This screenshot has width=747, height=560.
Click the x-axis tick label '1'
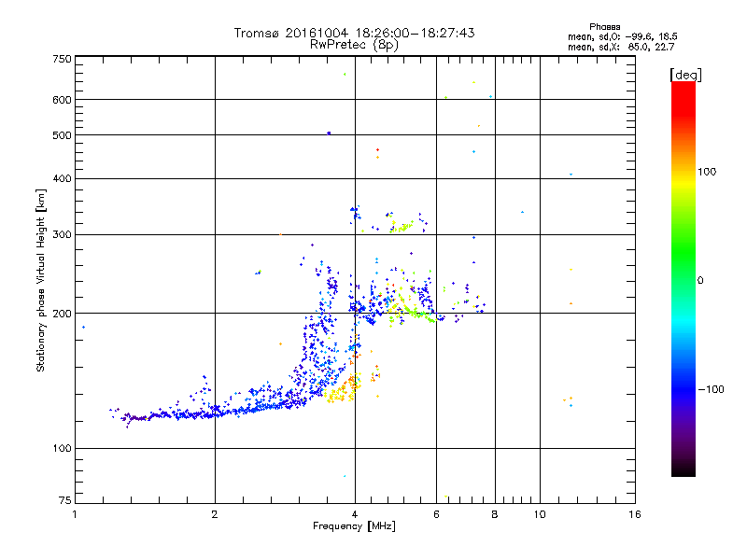(75, 514)
